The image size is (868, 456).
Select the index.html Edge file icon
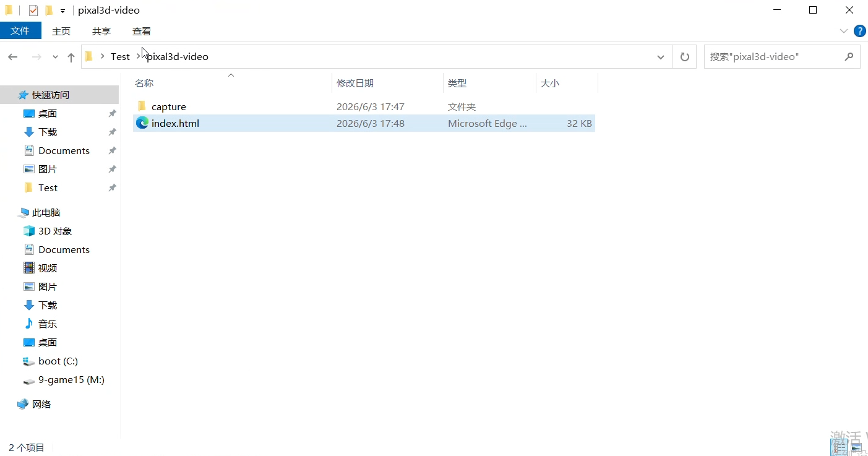click(142, 123)
